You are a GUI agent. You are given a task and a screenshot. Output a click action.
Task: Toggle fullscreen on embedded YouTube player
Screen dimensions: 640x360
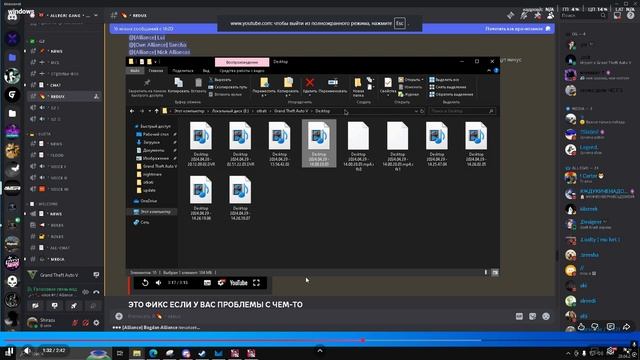(x=256, y=283)
